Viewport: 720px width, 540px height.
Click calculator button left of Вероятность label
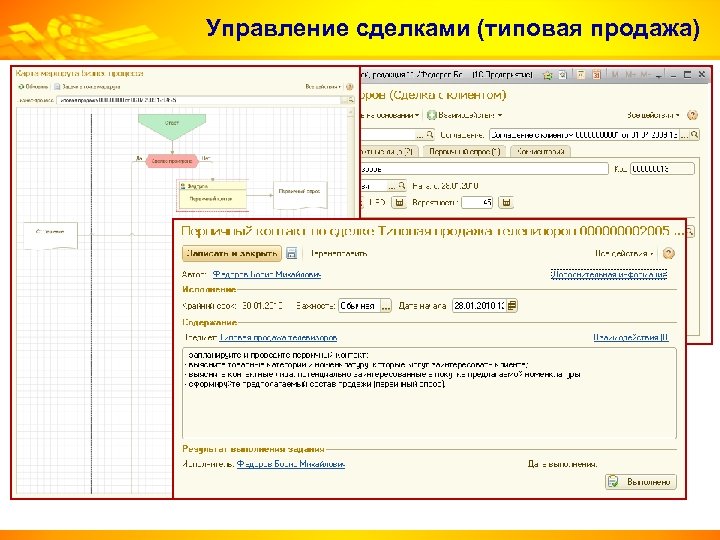(x=399, y=202)
